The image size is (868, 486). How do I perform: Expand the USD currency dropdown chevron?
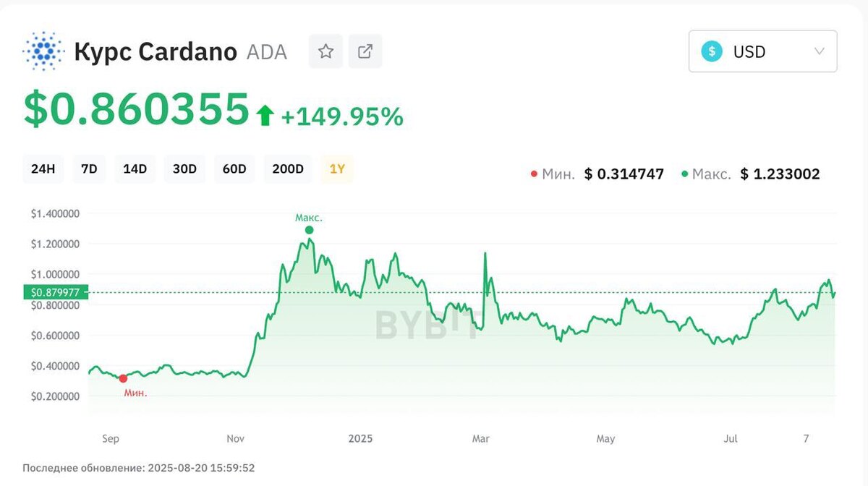point(819,51)
